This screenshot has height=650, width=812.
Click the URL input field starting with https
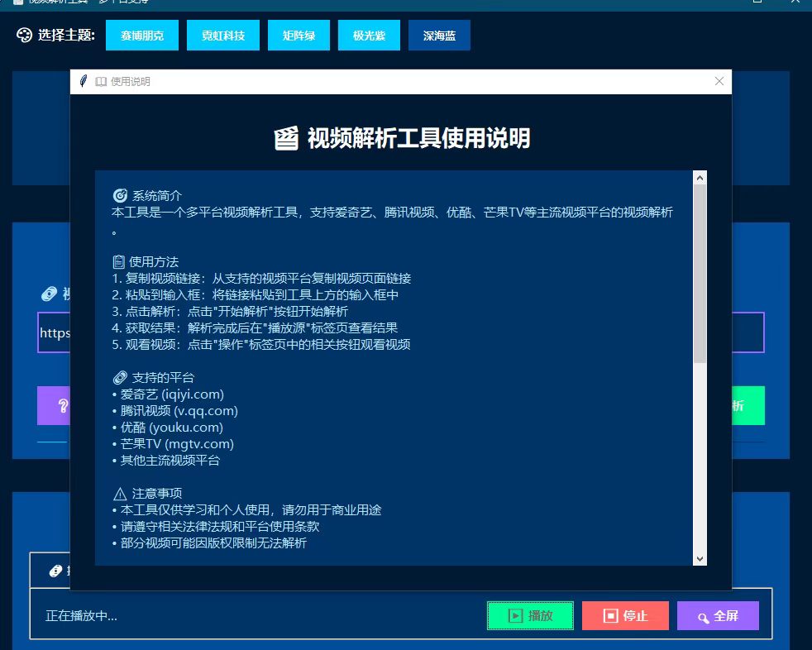coord(54,332)
